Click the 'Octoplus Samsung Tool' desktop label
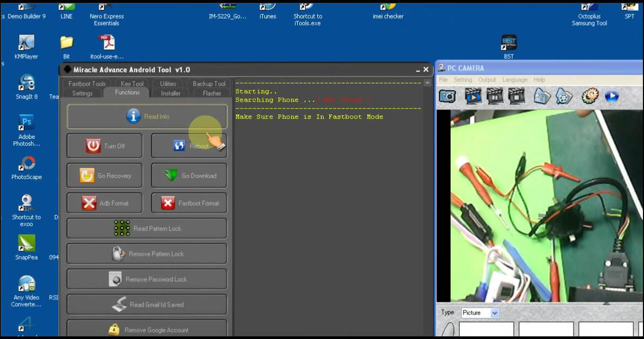The height and width of the screenshot is (339, 644). pyautogui.click(x=589, y=20)
